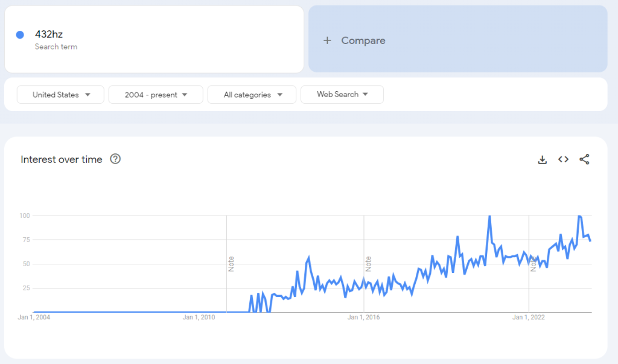Open the 2004 - present time range dropdown
This screenshot has width=618, height=364.
click(x=156, y=95)
